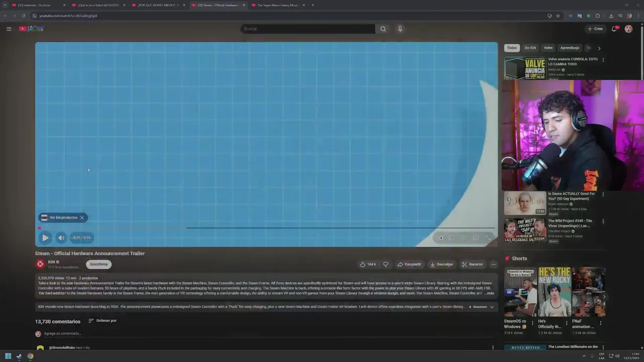
Task: Click the Buscar search field
Action: (308, 29)
